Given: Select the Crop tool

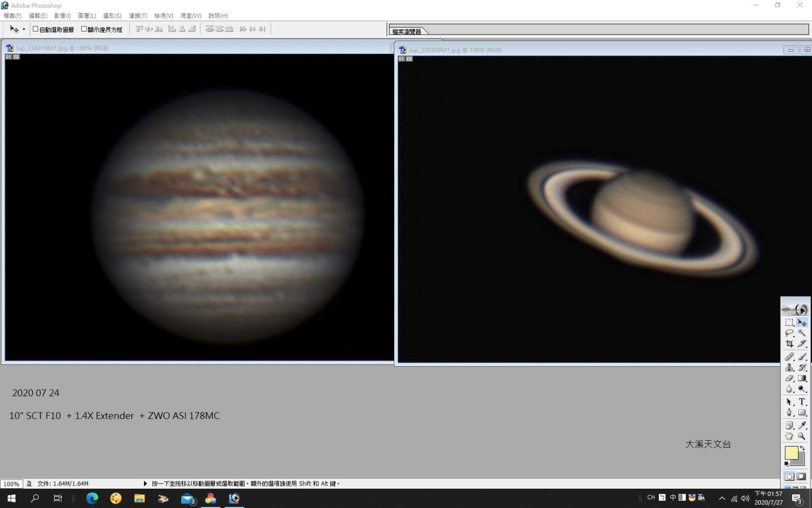Looking at the screenshot, I should tap(789, 344).
